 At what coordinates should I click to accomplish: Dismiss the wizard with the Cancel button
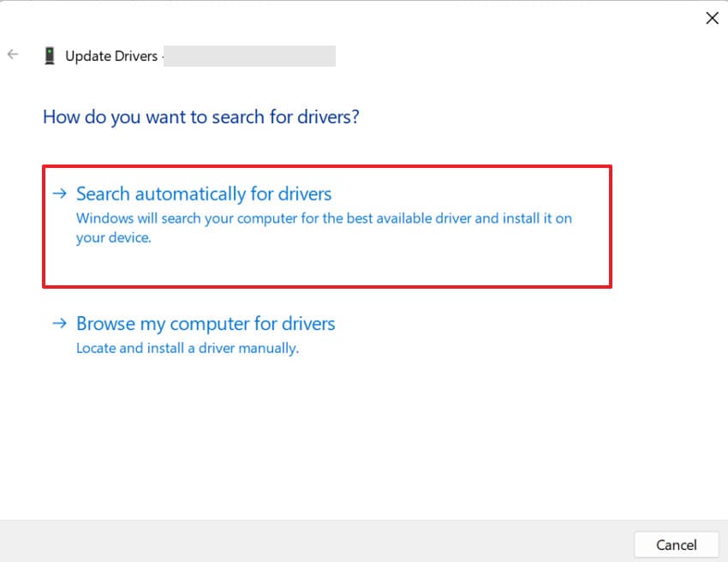click(676, 545)
